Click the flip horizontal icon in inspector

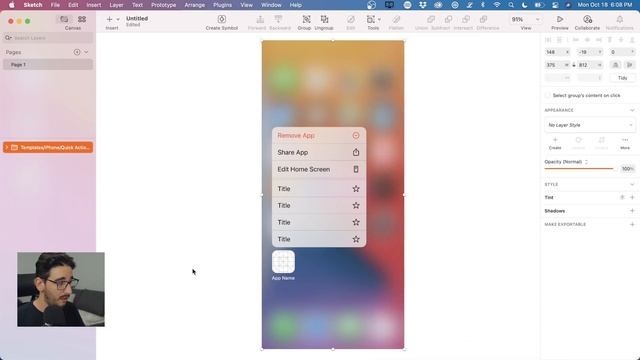[616, 65]
